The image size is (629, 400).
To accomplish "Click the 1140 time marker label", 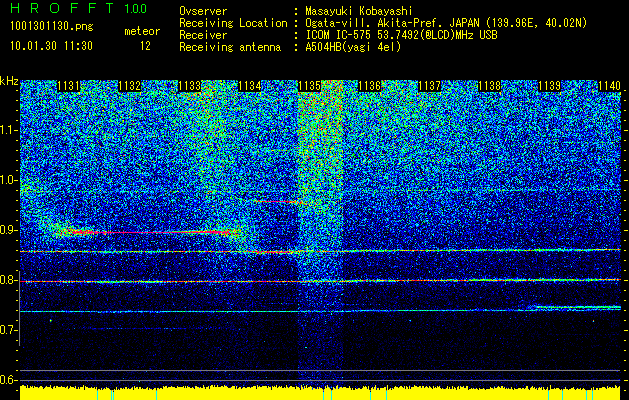I will [609, 86].
